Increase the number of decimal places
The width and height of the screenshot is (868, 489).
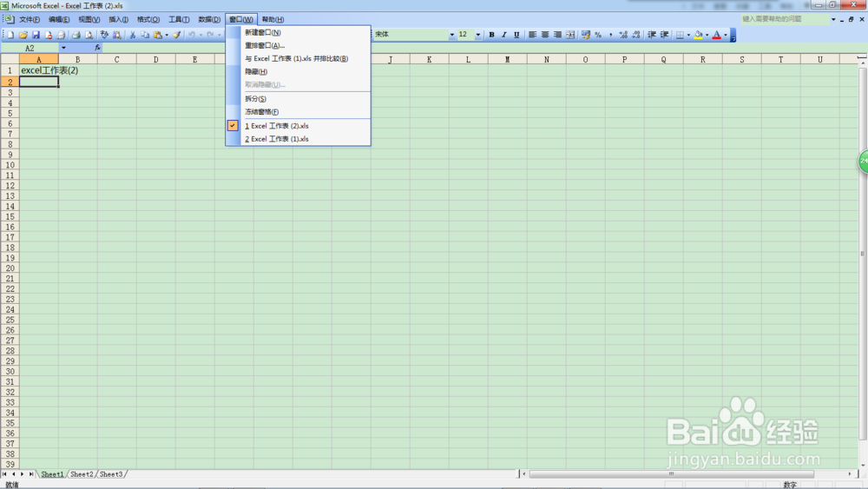coord(623,35)
